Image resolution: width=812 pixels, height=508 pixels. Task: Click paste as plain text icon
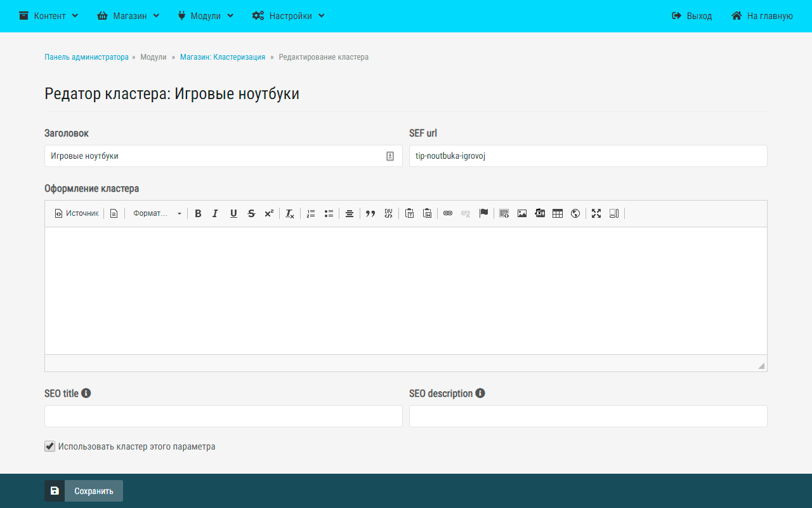409,213
